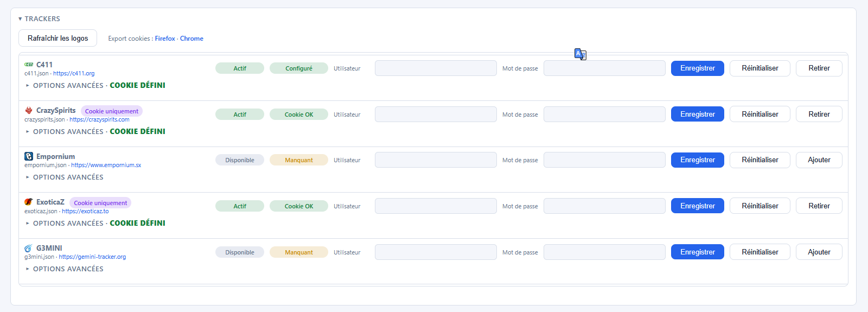The width and height of the screenshot is (868, 312).
Task: Focus the CrazySpirits Mot de passe field
Action: [x=604, y=114]
